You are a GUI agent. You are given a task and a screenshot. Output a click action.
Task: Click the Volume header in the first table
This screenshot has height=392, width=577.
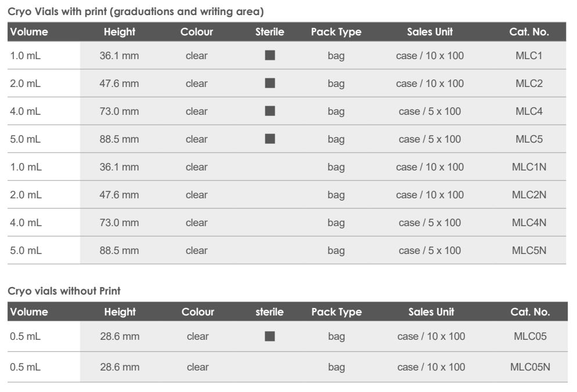point(29,32)
